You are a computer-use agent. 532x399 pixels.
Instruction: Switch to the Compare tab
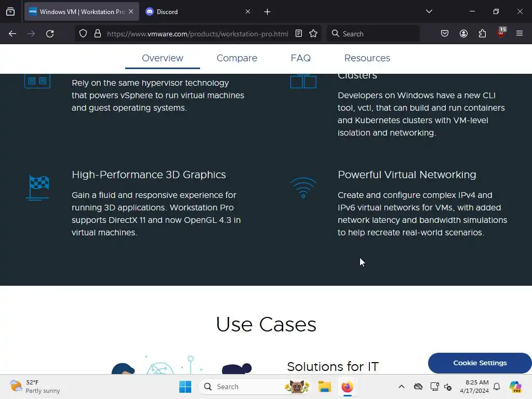click(237, 58)
